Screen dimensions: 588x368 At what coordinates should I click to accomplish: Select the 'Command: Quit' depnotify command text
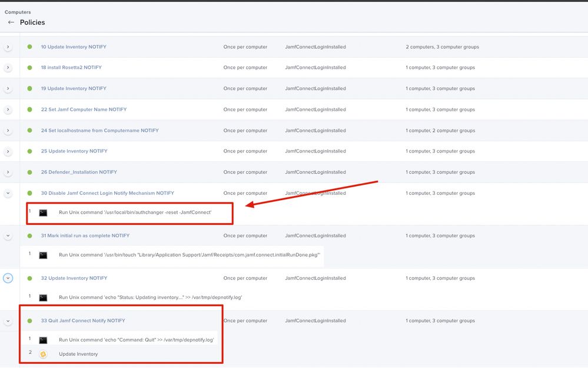137,340
